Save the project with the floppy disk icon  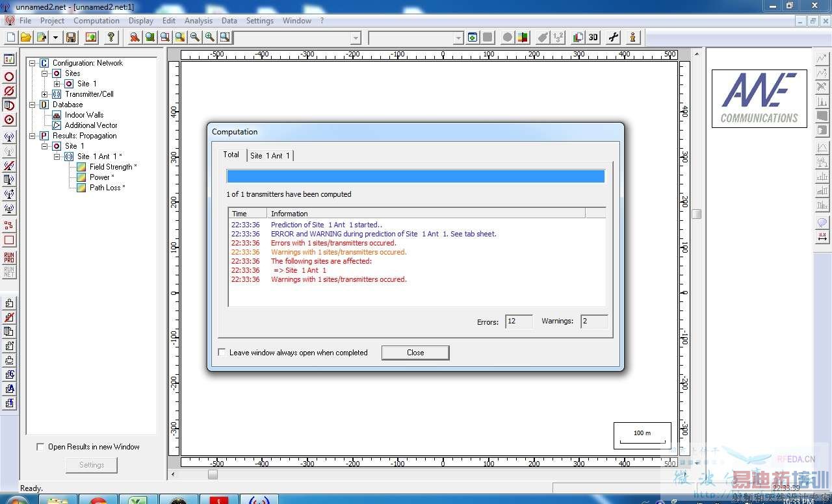(71, 38)
